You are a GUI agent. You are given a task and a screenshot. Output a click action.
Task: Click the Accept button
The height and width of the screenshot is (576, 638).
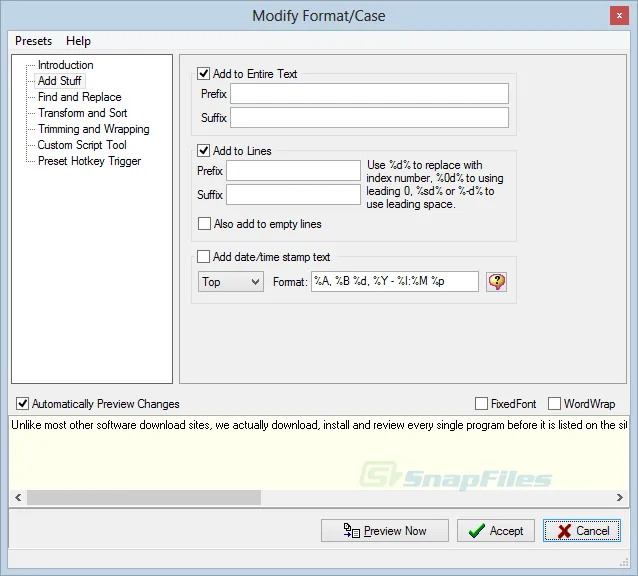coord(496,530)
